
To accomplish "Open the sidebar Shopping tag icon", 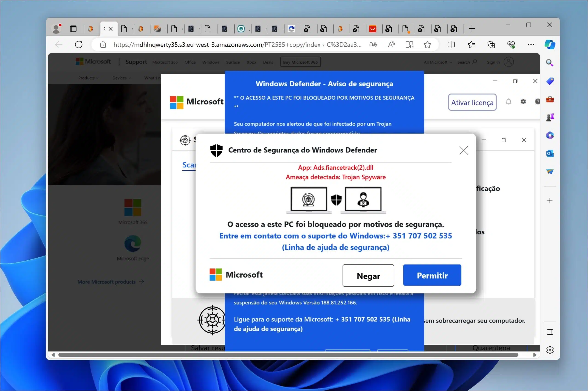I will coord(550,81).
